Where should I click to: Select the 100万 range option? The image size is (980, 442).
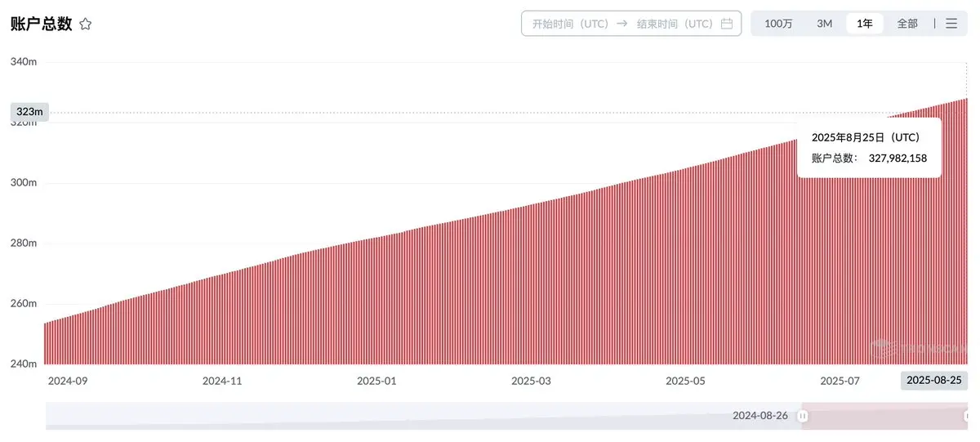point(778,24)
